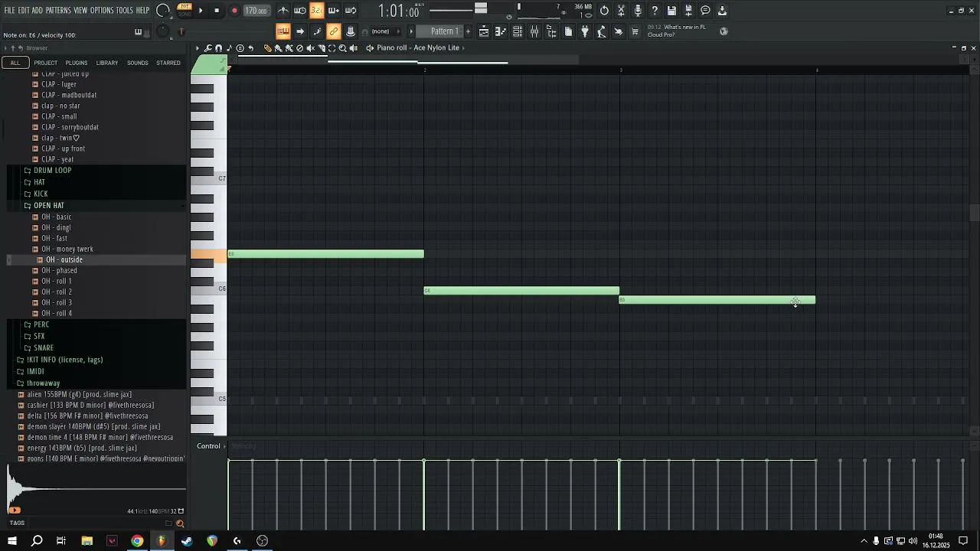Select the Paint brush tool in piano roll
Screen dimensions: 980x551
(x=278, y=48)
